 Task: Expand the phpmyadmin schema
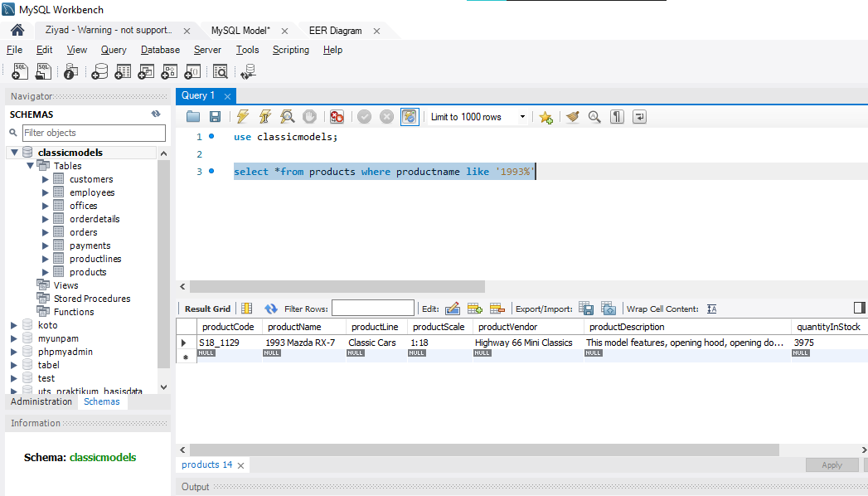click(x=14, y=352)
